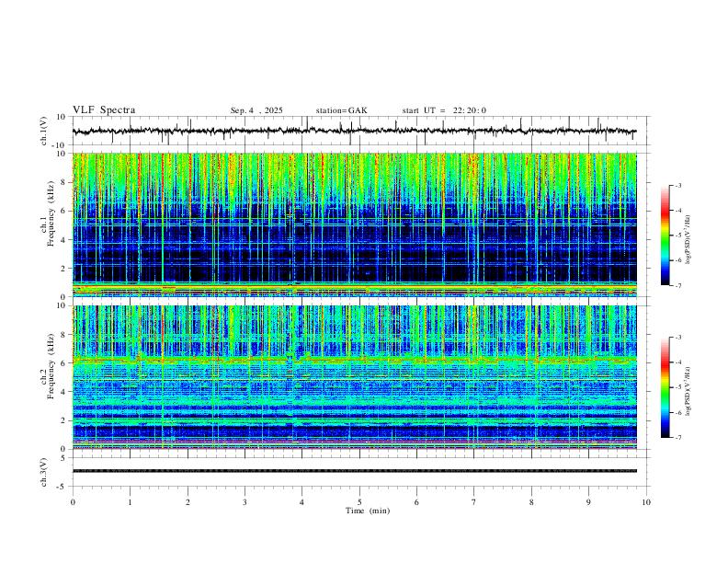This screenshot has width=728, height=563.
Task: Click the upper PSD color scale bar
Action: pyautogui.click(x=665, y=236)
